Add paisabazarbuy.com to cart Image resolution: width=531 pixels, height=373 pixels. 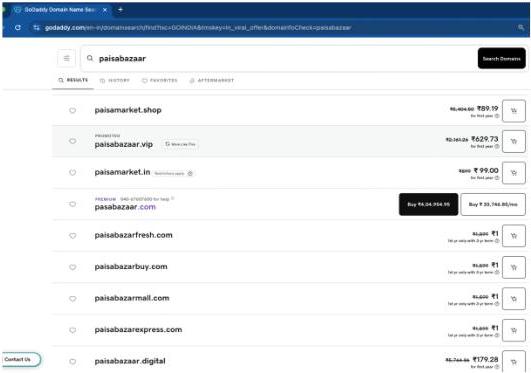point(514,267)
